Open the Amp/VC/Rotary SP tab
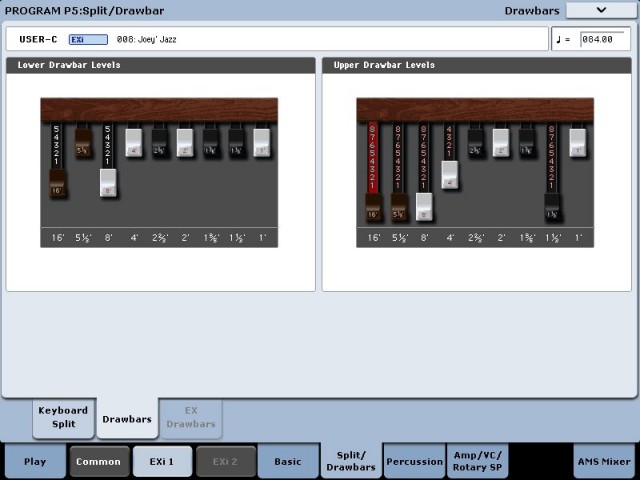This screenshot has width=640, height=480. (x=479, y=461)
